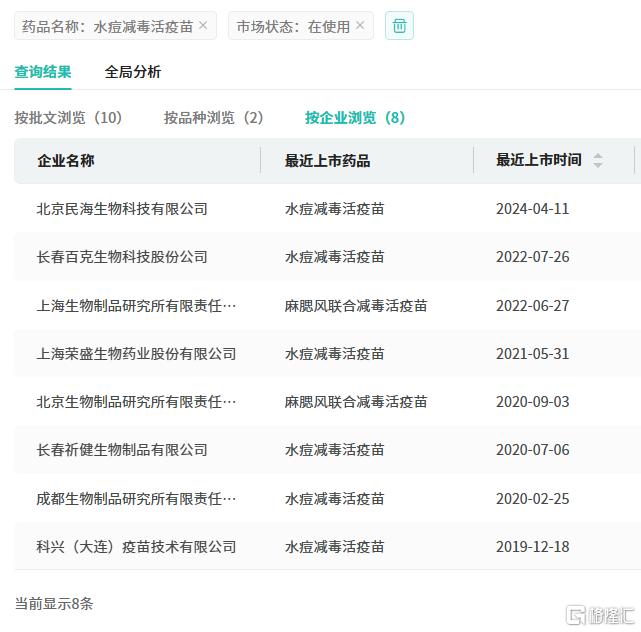Open 上海生物制品研究所有限责任… entry
Image resolution: width=641 pixels, height=632 pixels.
(137, 306)
